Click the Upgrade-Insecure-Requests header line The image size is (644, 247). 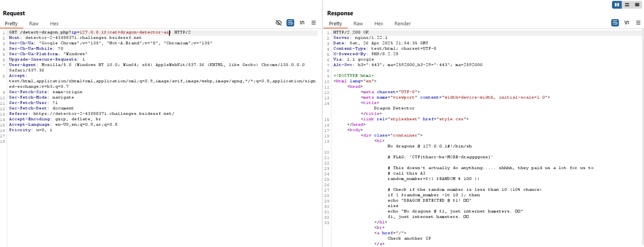(47, 59)
